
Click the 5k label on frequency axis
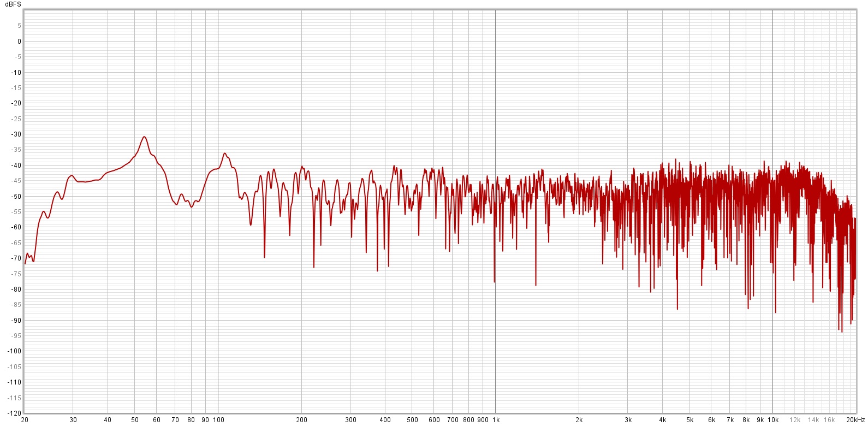[x=690, y=420]
